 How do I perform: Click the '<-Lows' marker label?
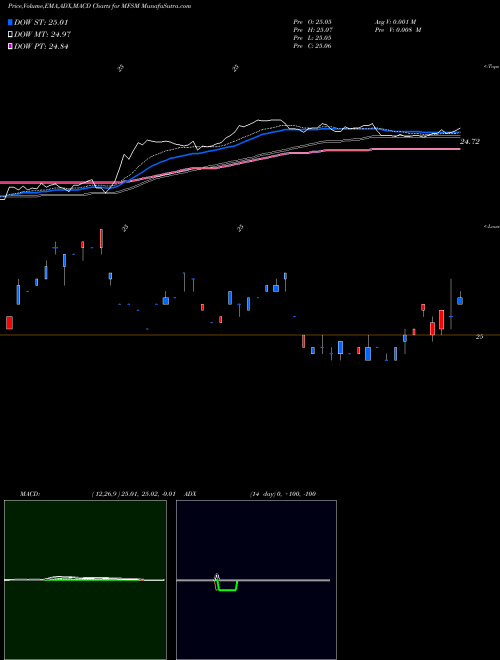tap(492, 226)
